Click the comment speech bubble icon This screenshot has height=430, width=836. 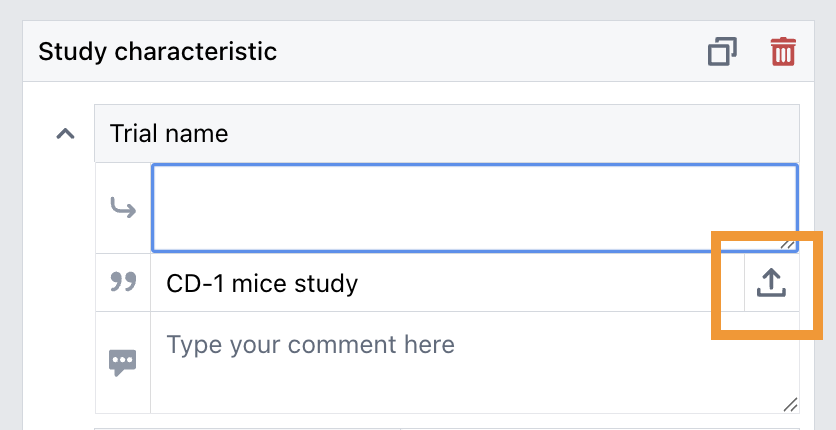pos(123,362)
